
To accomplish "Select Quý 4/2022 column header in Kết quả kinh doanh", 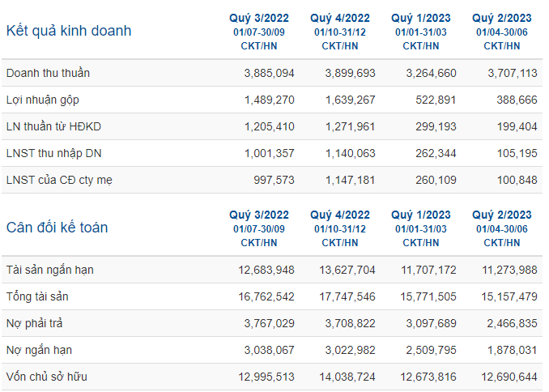I will click(339, 18).
